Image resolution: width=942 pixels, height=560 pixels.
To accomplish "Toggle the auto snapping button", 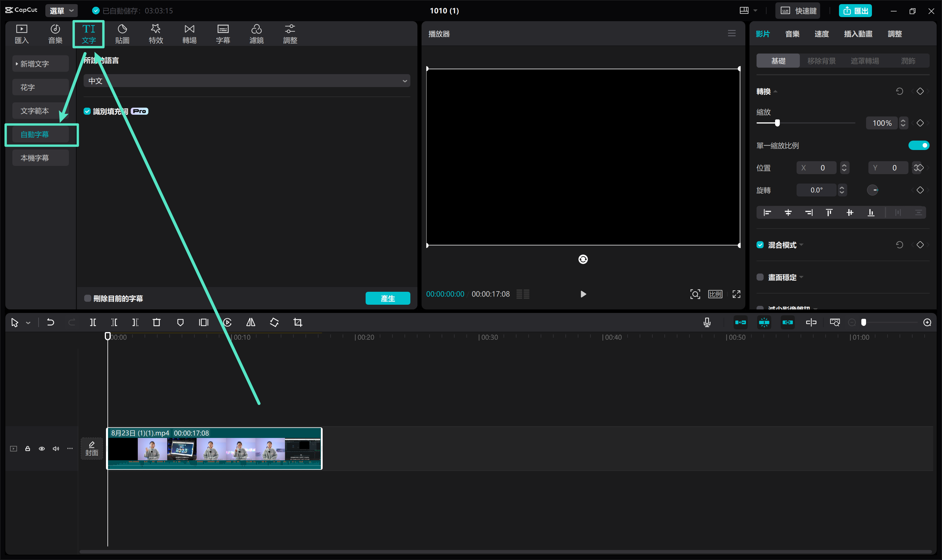I will coord(764,322).
